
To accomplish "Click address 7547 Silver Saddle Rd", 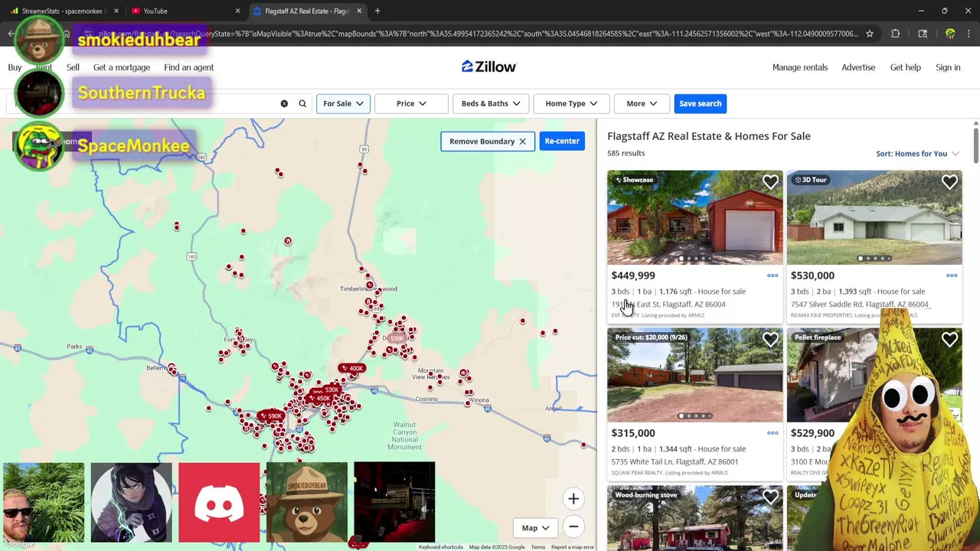I will (860, 305).
